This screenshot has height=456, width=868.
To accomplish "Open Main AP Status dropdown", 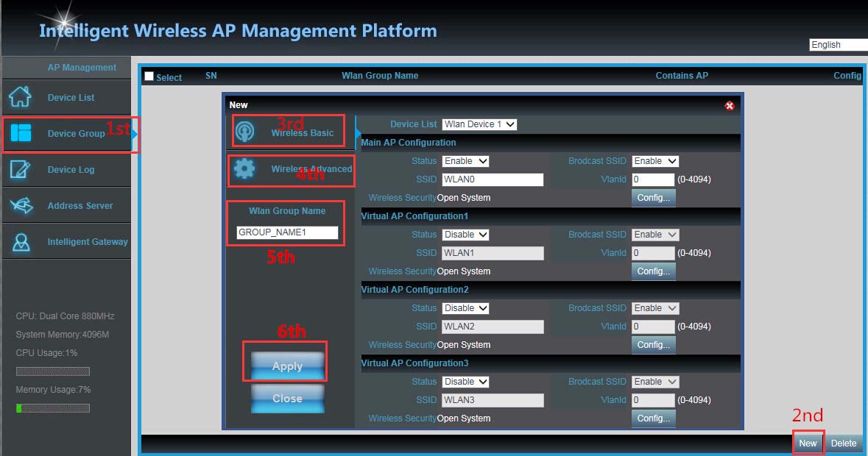I will tap(465, 161).
